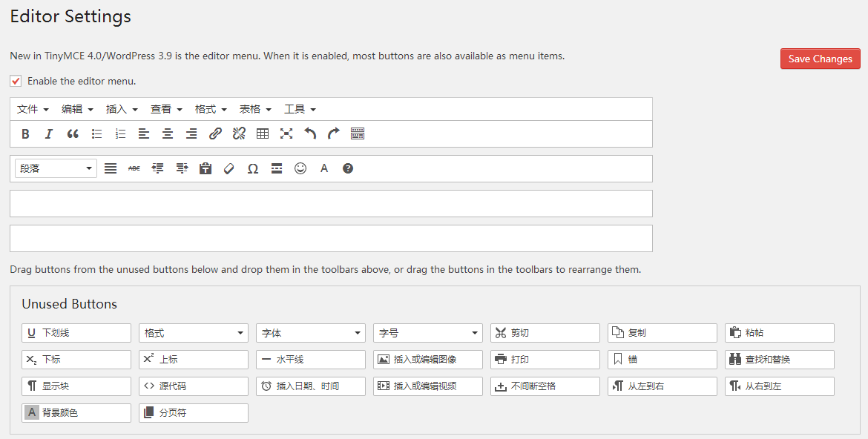868x439 pixels.
Task: Open the table icon in the toolbar
Action: [262, 133]
